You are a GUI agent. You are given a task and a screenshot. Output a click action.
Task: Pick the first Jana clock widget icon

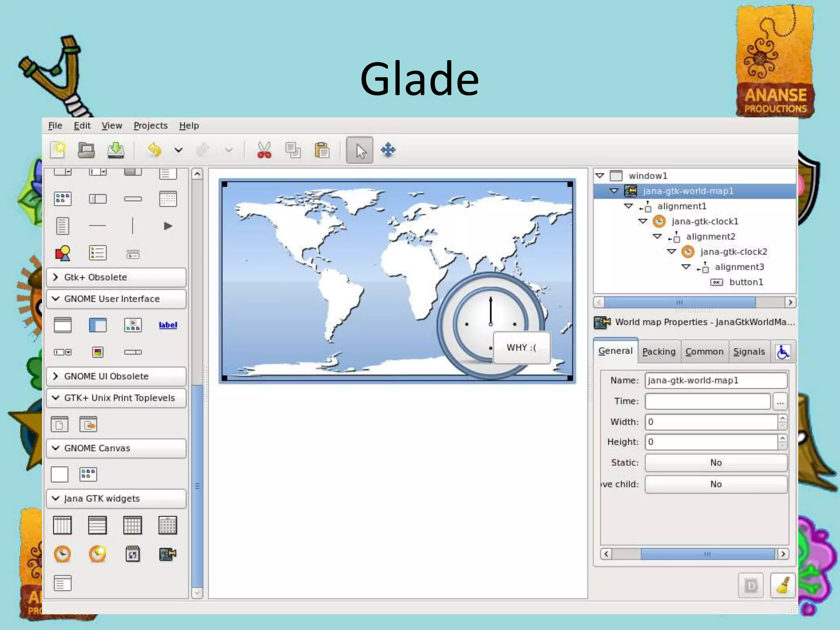[x=62, y=554]
